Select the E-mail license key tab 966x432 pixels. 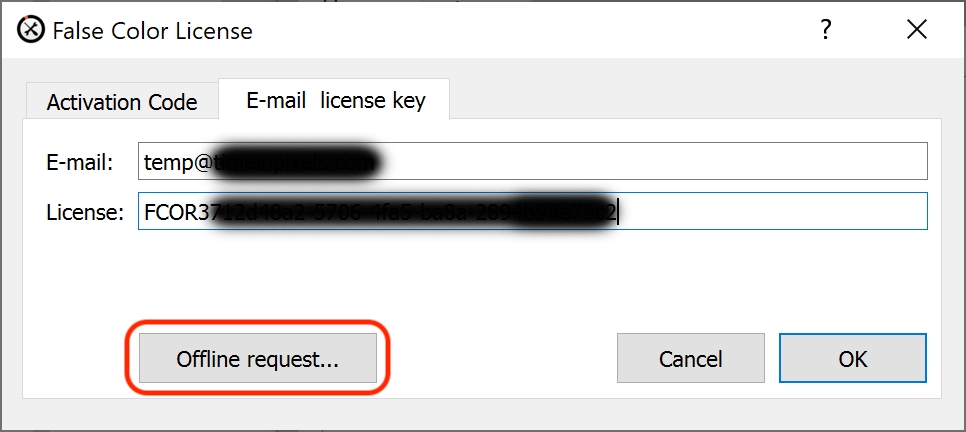pyautogui.click(x=335, y=99)
